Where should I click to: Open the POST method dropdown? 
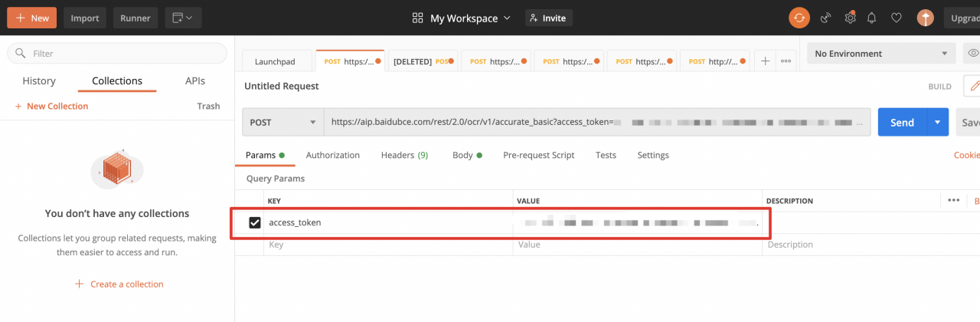point(283,122)
